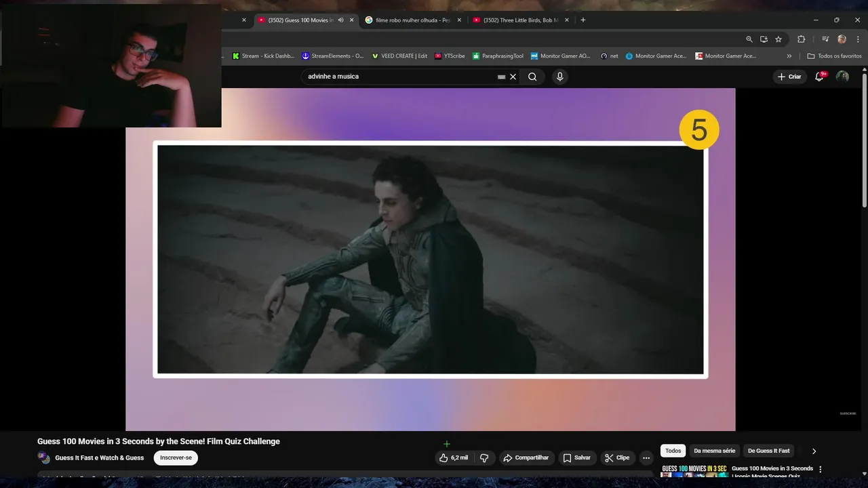The height and width of the screenshot is (488, 868).
Task: Click Compartilhar to share video
Action: point(526,457)
